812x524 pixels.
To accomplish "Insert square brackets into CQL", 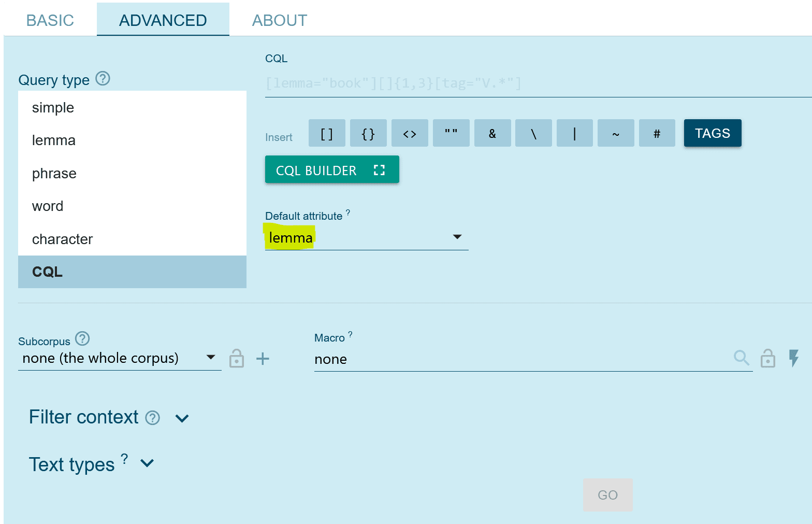I will (327, 134).
